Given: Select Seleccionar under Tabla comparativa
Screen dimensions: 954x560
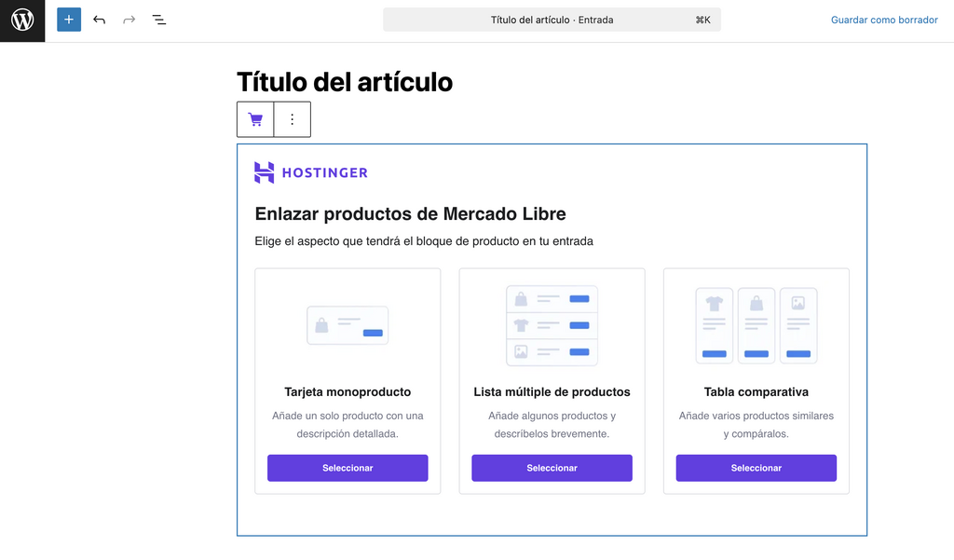Looking at the screenshot, I should point(756,468).
